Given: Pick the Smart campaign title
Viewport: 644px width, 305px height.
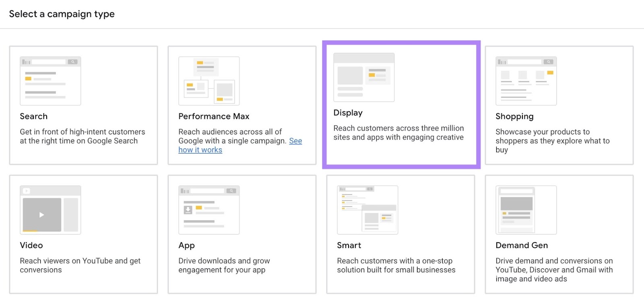Looking at the screenshot, I should click(349, 245).
